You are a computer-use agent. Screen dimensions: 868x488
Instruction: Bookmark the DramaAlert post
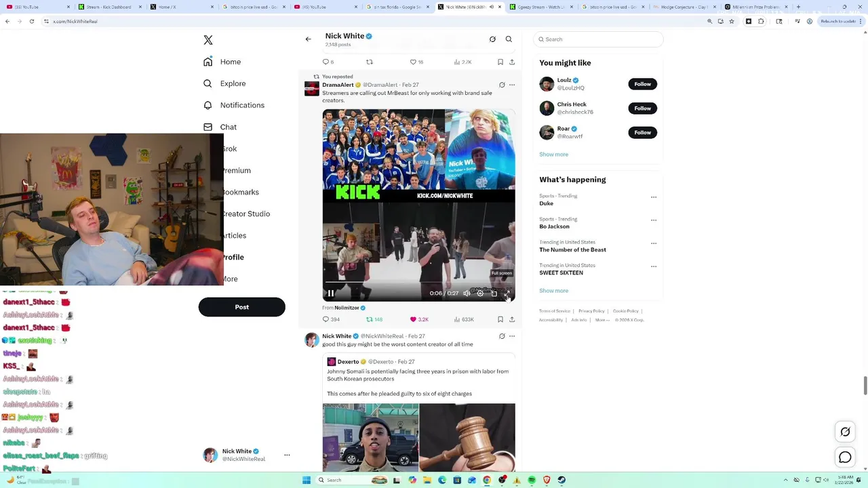tap(500, 319)
